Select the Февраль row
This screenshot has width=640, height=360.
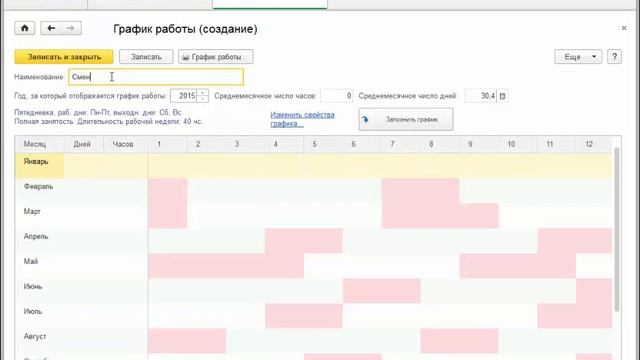click(x=313, y=191)
